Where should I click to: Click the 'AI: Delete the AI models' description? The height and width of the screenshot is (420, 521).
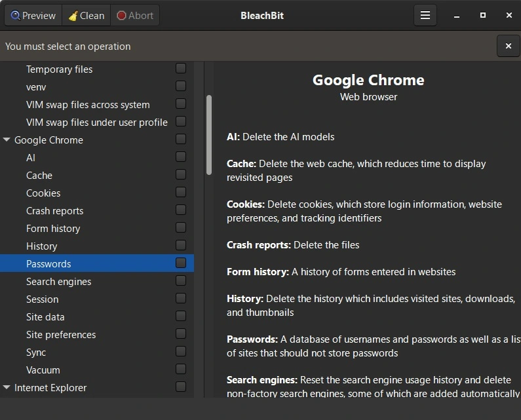click(x=280, y=137)
